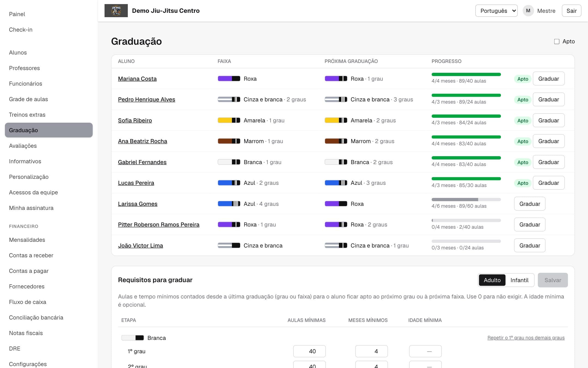The height and width of the screenshot is (368, 588).
Task: Click the 1º grau aulas mínimas field
Action: [309, 351]
